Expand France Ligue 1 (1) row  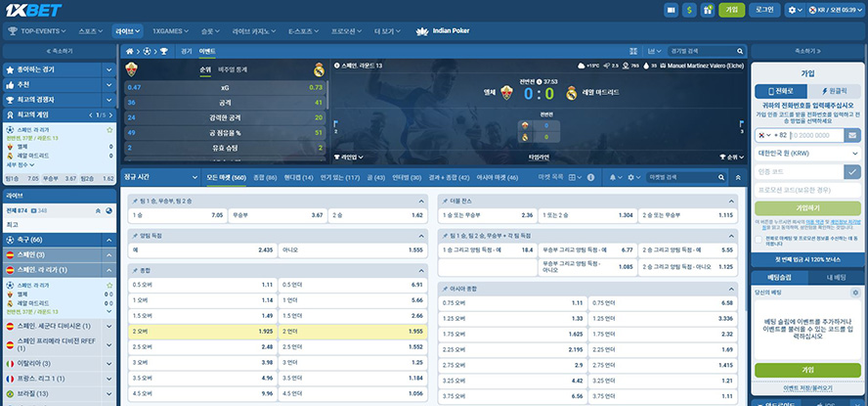109,379
